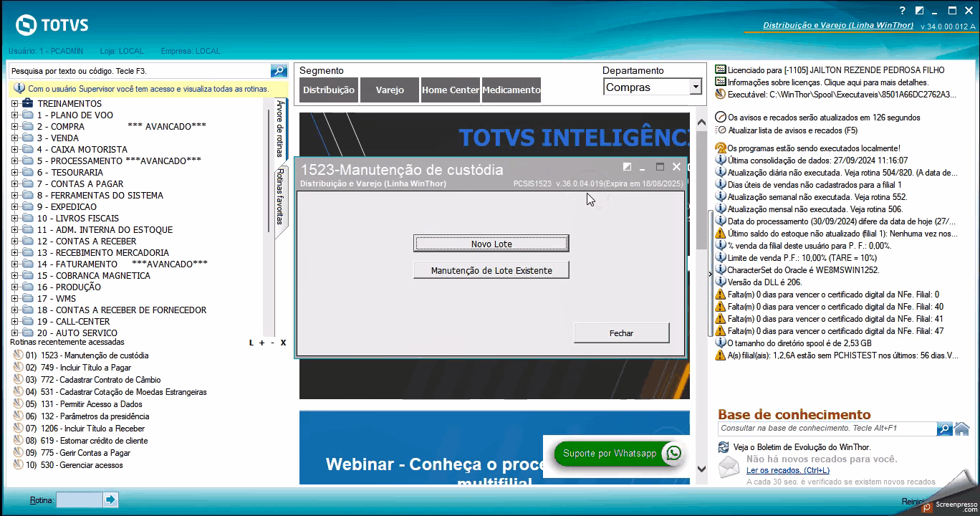Switch to the Árvore de rotinas tab
Screen dimensions: 980x516
pyautogui.click(x=280, y=129)
